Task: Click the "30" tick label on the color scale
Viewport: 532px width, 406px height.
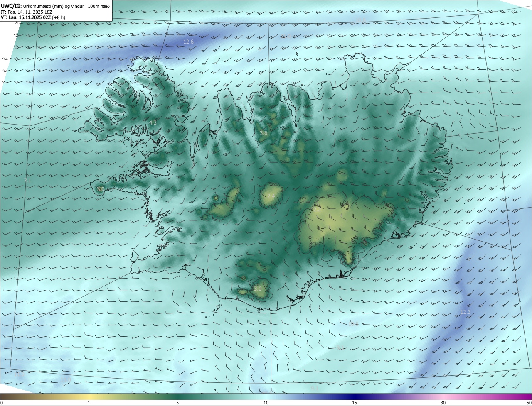Action: 443,403
